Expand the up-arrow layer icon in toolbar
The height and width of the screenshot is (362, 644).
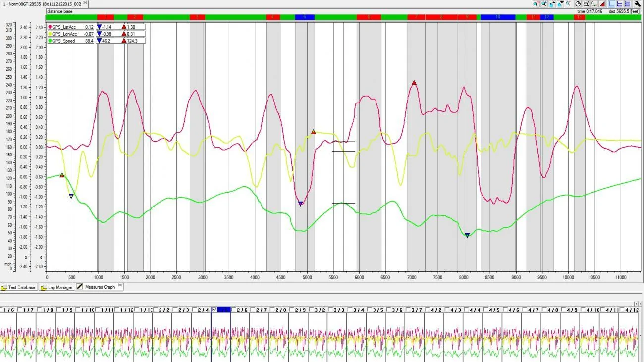552,4
